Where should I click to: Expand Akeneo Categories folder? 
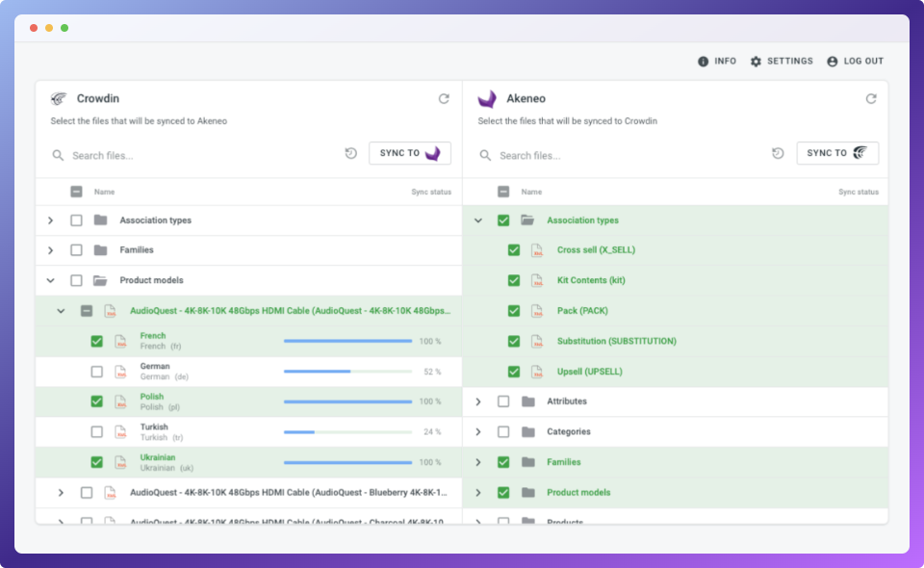point(478,432)
